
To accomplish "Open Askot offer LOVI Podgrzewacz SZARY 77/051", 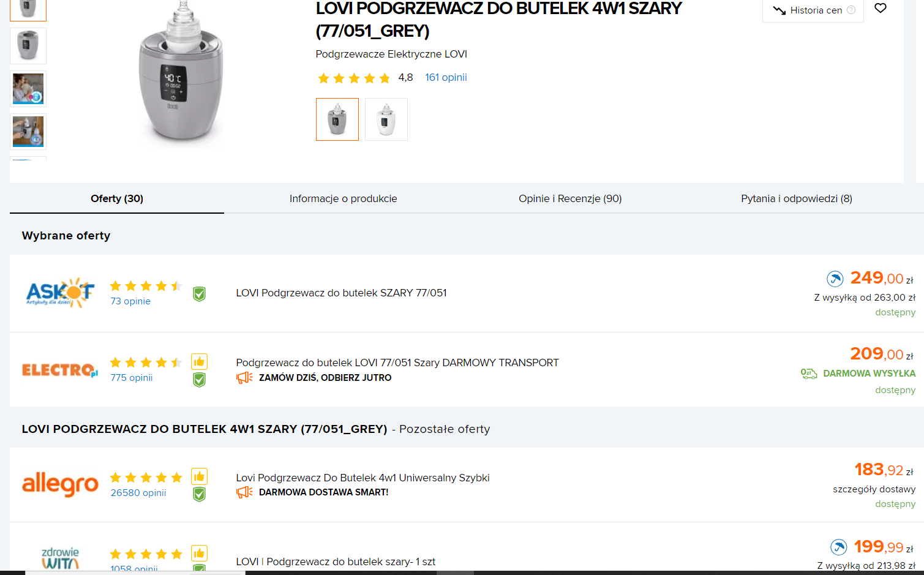I will (x=342, y=293).
